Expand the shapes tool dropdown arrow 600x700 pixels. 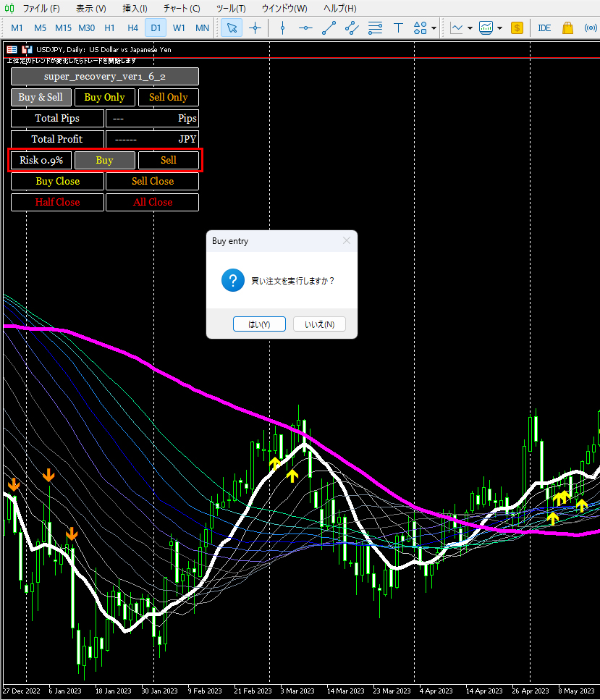434,28
